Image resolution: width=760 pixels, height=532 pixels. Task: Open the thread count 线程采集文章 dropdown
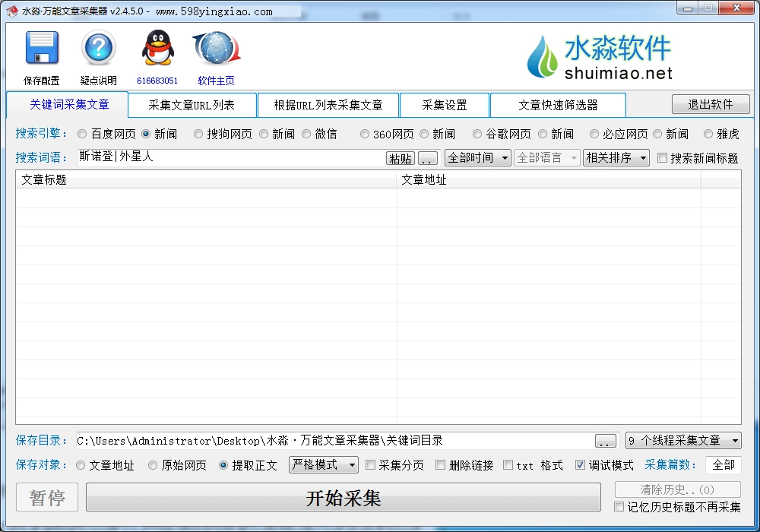682,441
